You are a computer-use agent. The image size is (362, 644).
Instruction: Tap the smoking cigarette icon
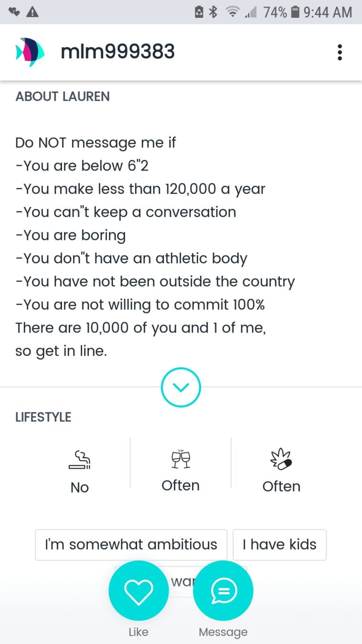[80, 460]
